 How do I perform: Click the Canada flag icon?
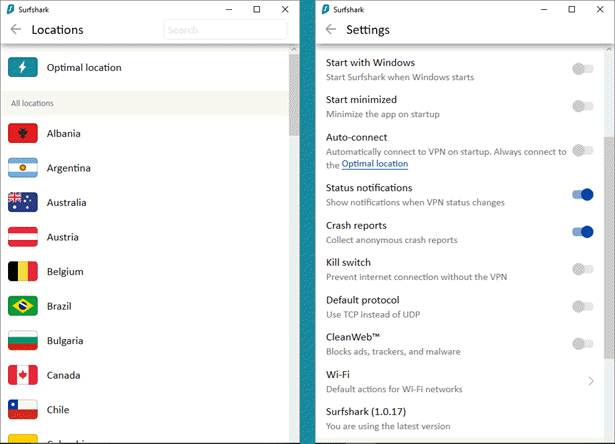pos(22,376)
